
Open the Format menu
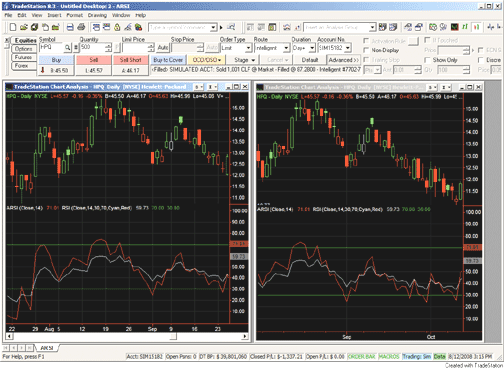[74, 15]
